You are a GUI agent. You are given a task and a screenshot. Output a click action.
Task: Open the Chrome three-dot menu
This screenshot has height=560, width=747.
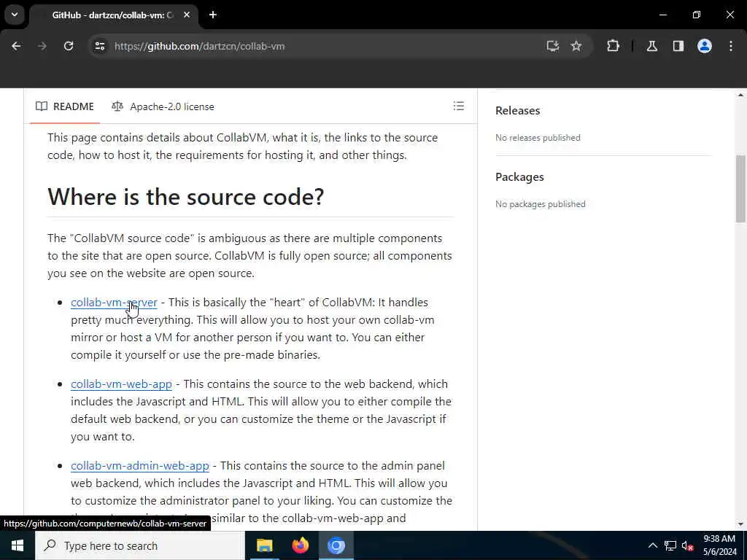731,46
